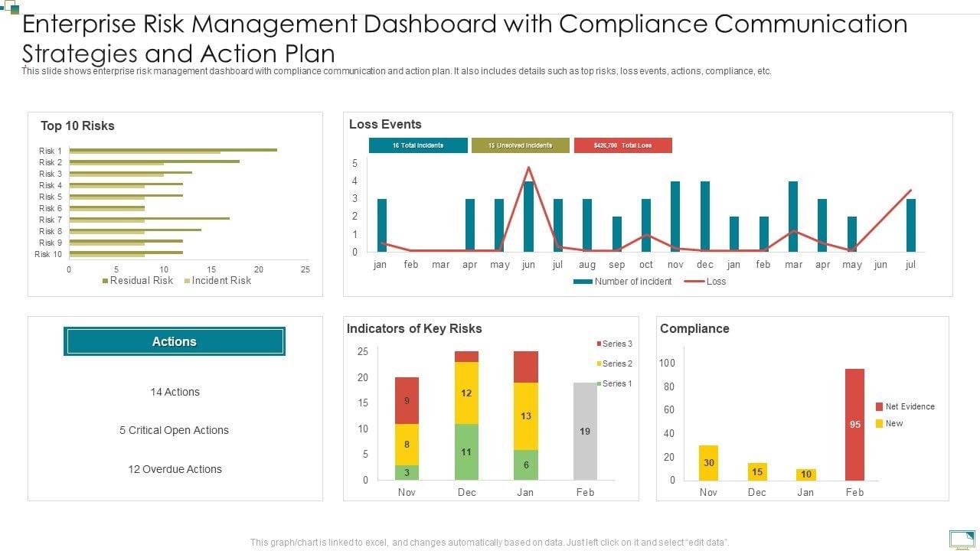Click the Residual Risk legend swatch
The width and height of the screenshot is (980, 551).
[106, 281]
